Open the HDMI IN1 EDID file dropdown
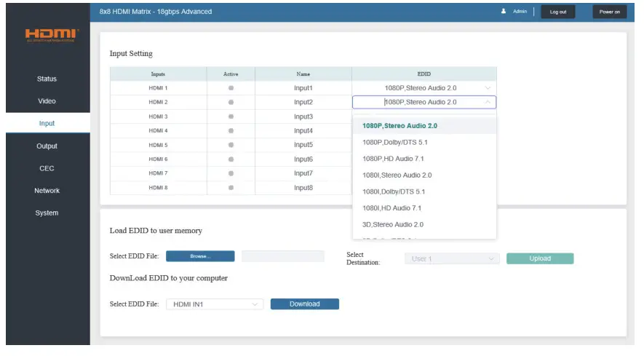This screenshot has height=356, width=644. pyautogui.click(x=215, y=304)
